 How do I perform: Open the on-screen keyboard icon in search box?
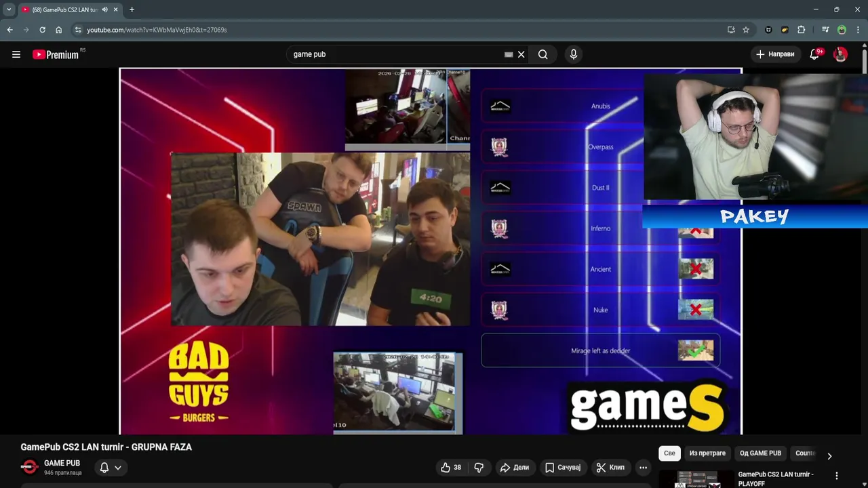tap(509, 54)
